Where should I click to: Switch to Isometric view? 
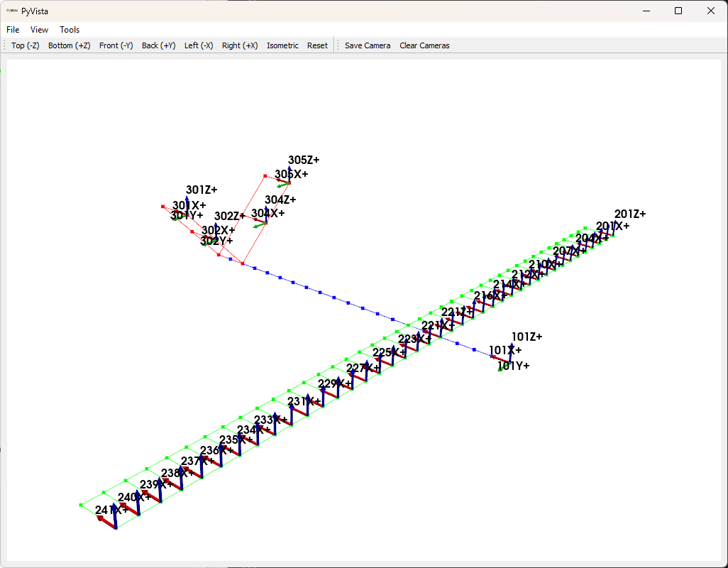pos(282,45)
